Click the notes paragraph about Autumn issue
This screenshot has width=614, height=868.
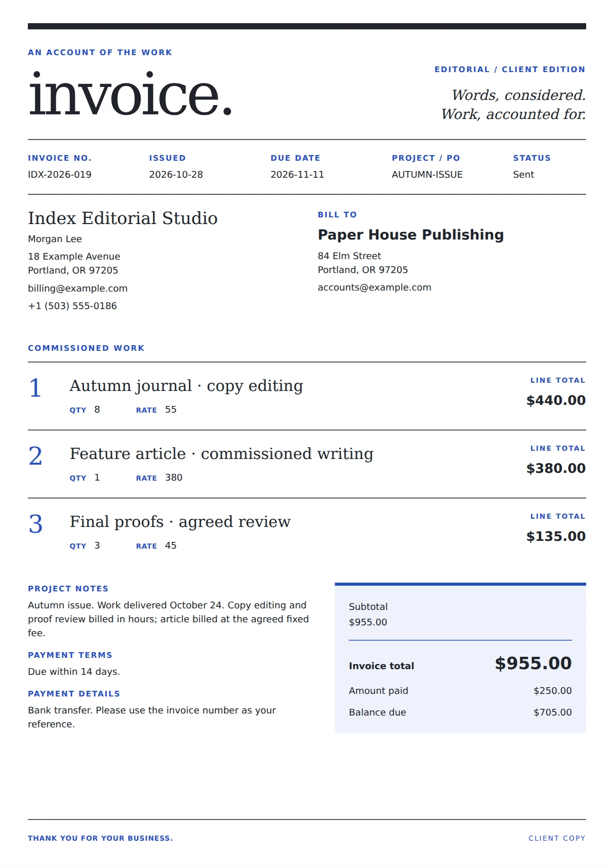pyautogui.click(x=168, y=619)
